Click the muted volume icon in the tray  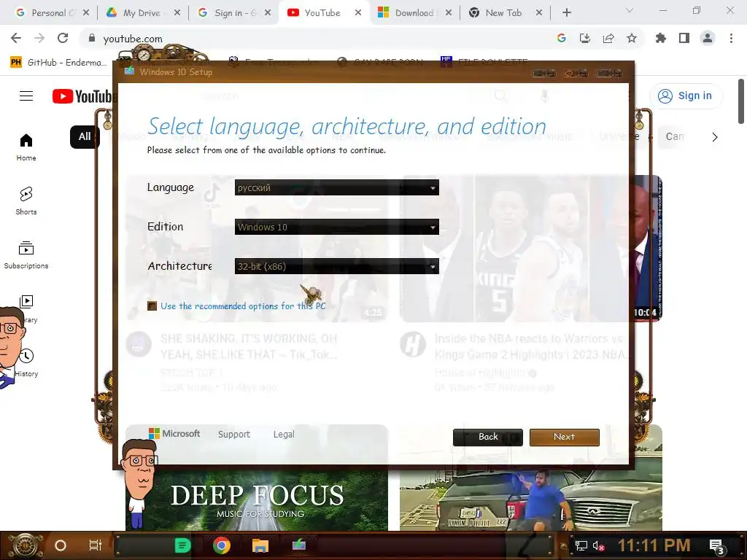coord(598,545)
